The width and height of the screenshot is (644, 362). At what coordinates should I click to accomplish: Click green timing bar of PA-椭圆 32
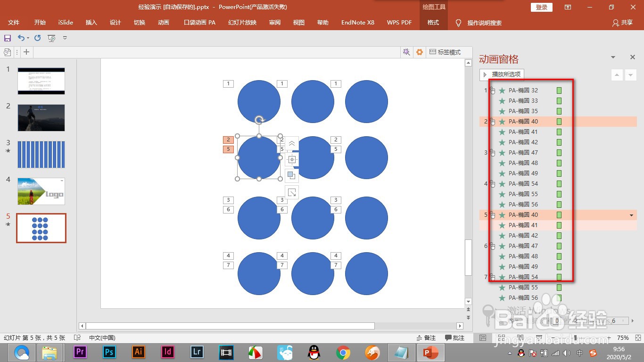click(559, 90)
